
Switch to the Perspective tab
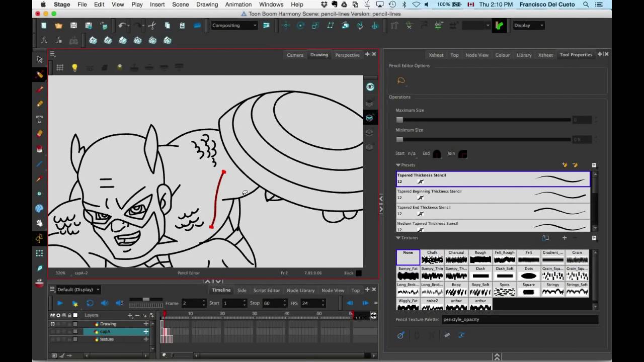click(347, 55)
